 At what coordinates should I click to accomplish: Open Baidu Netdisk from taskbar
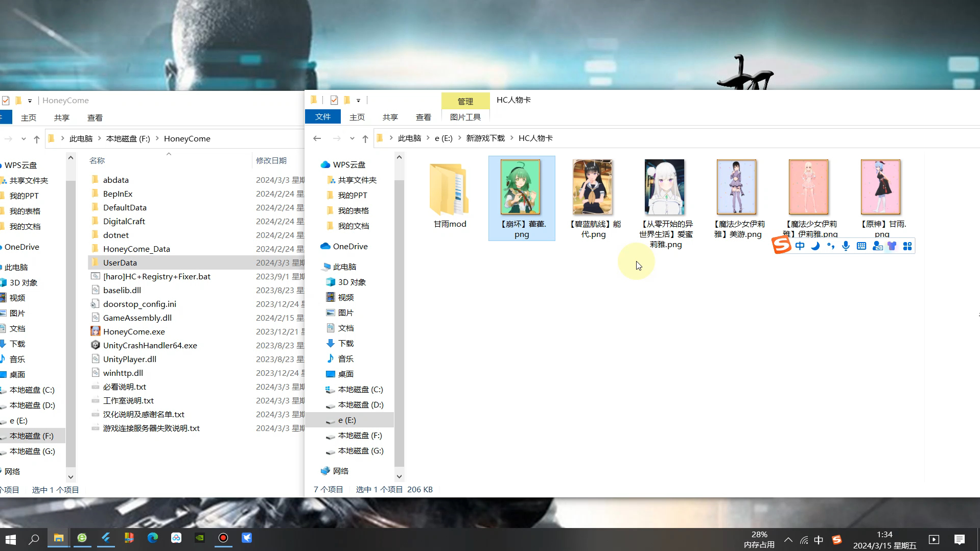pos(176,538)
